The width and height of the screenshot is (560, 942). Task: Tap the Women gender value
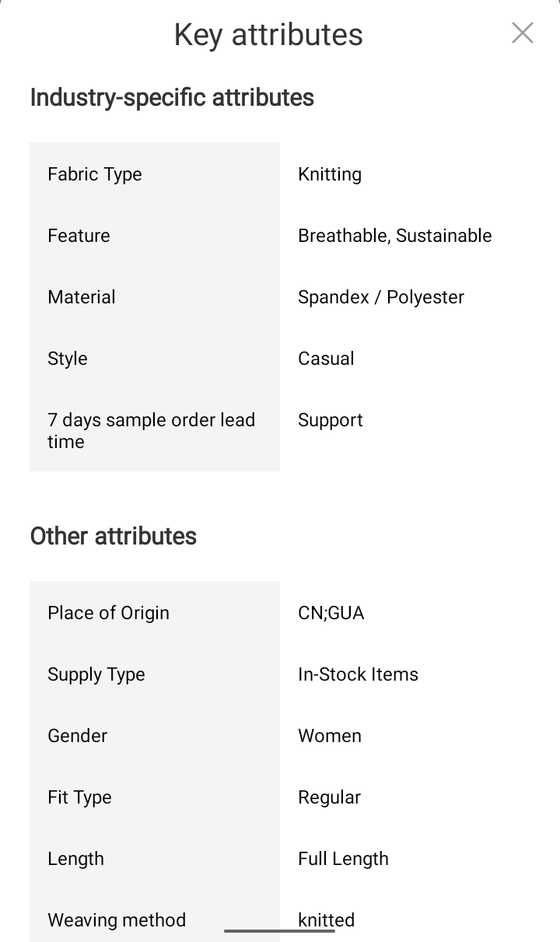pos(329,736)
